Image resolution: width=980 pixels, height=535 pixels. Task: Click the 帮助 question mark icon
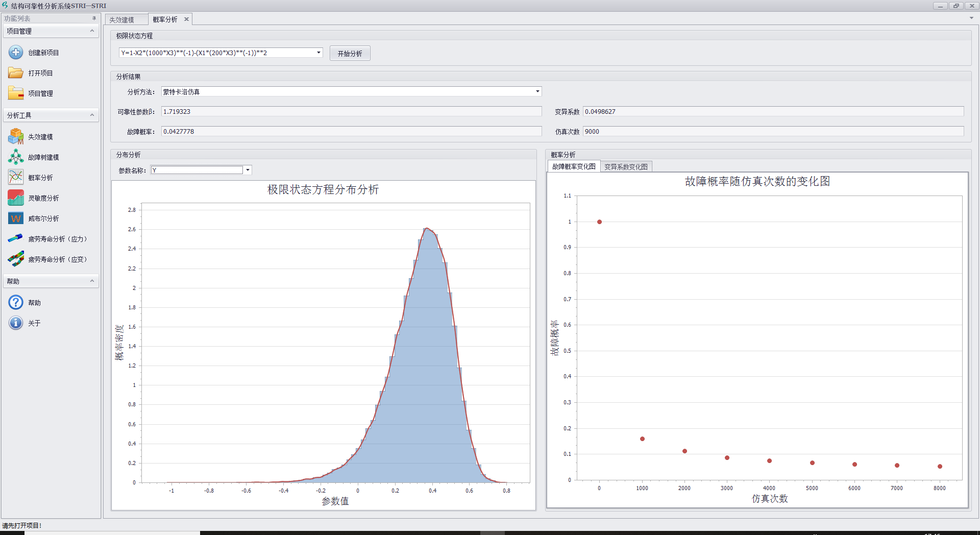[x=16, y=303]
